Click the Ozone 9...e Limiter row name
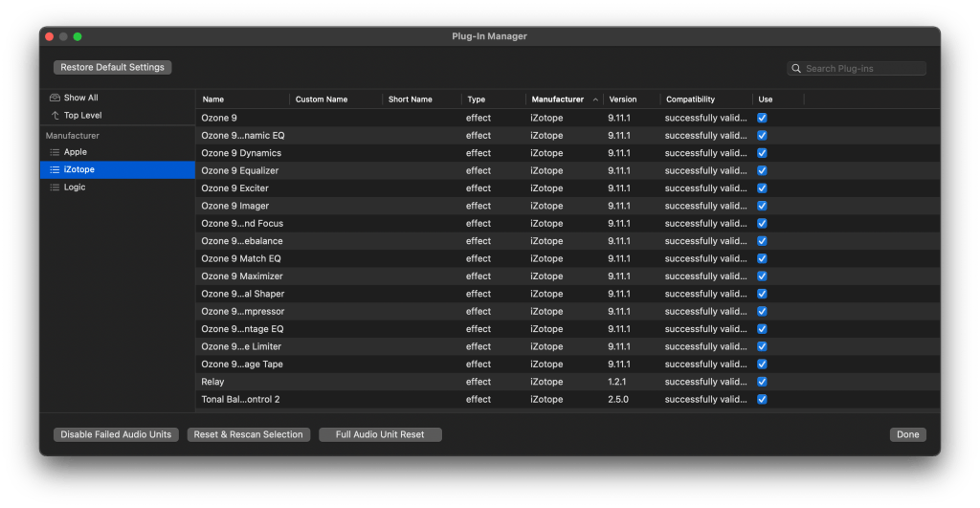The image size is (980, 508). [x=241, y=346]
